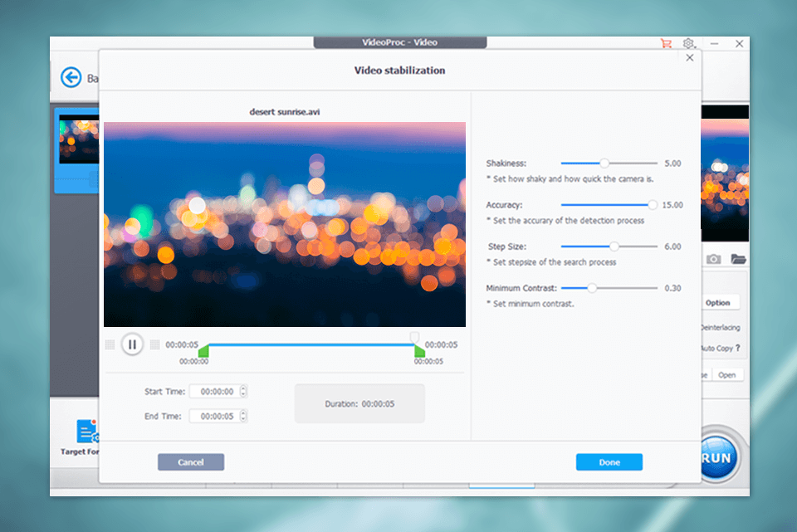Cancel the video stabilization dialog
This screenshot has width=797, height=532.
[191, 462]
